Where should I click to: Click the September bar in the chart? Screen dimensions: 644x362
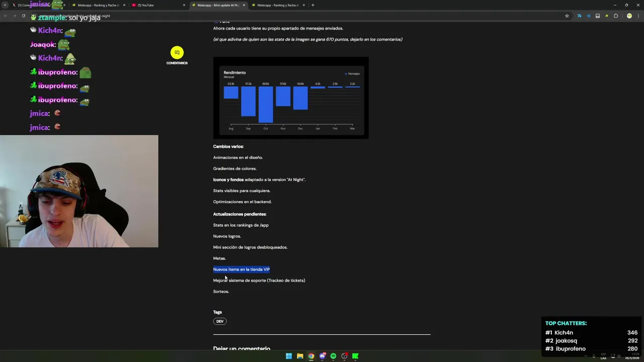coord(248,101)
